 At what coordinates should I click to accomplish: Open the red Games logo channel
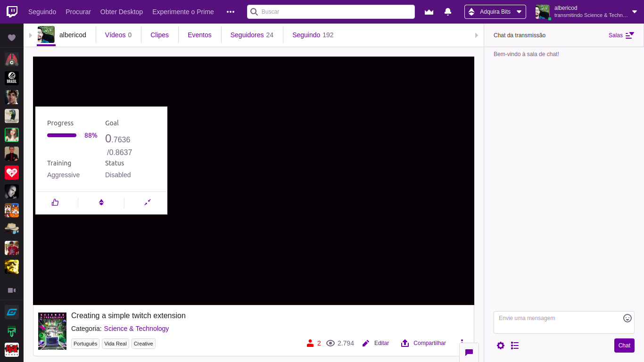pos(12,350)
